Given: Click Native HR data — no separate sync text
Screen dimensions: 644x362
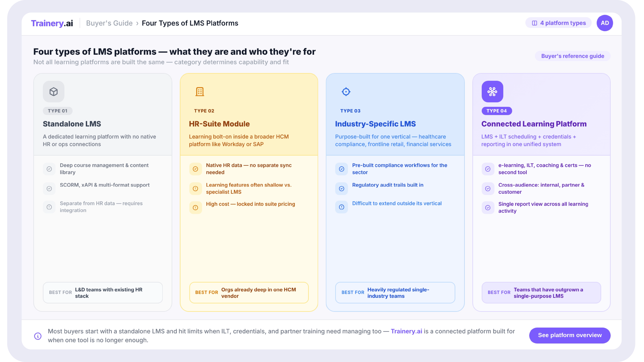Looking at the screenshot, I should tap(249, 169).
